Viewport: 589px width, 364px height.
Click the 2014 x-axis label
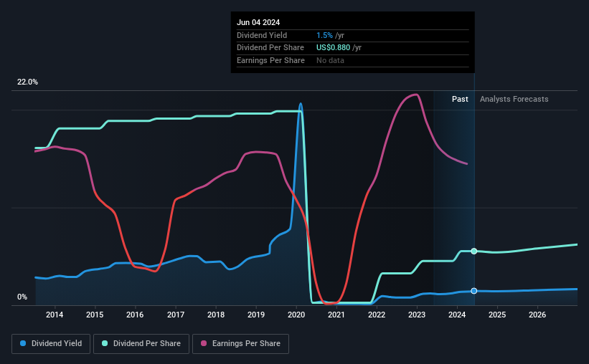(x=55, y=315)
